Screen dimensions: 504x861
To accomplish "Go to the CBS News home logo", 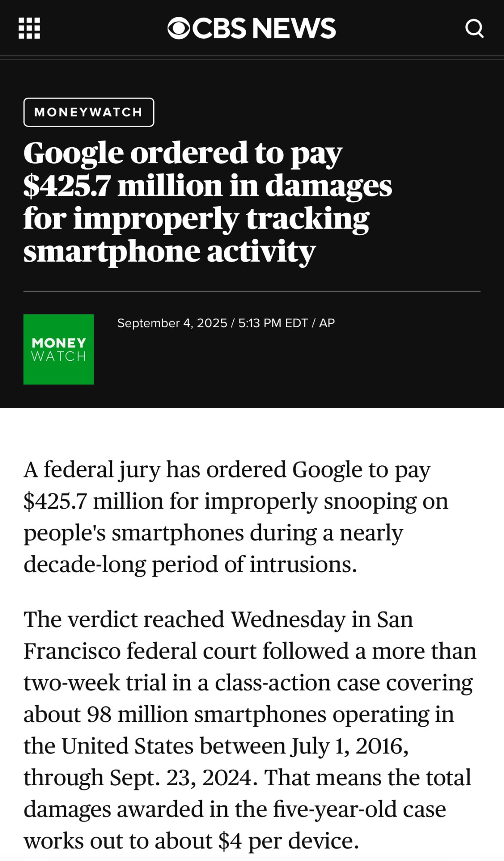I will click(x=251, y=28).
